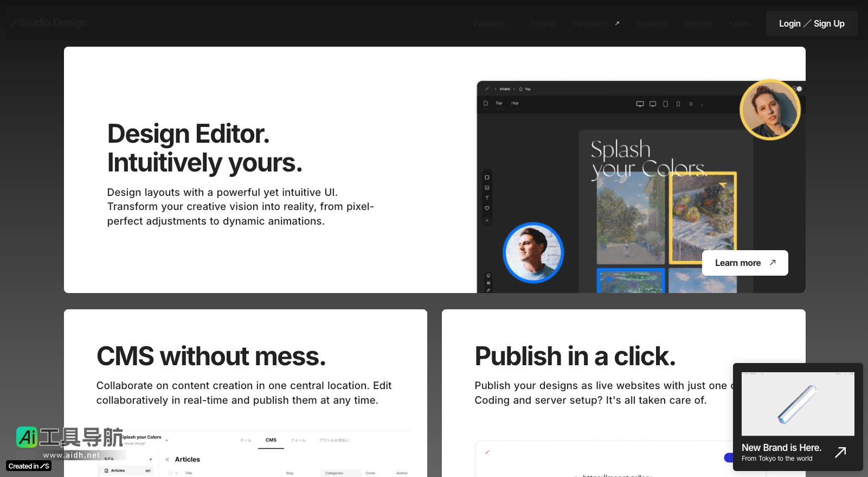Open the New Brand is Here thumbnail
The image size is (868, 477).
coord(798,404)
